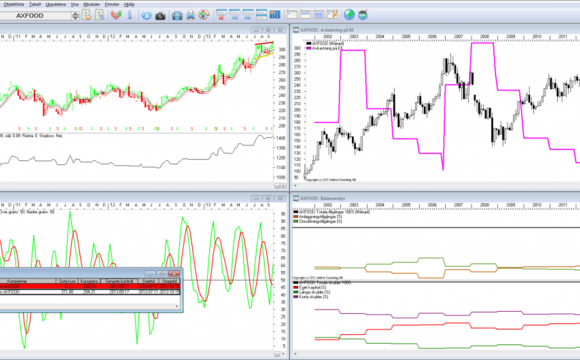The width and height of the screenshot is (580, 360).
Task: Click the table window horizontal scrollbar
Action: (x=90, y=306)
